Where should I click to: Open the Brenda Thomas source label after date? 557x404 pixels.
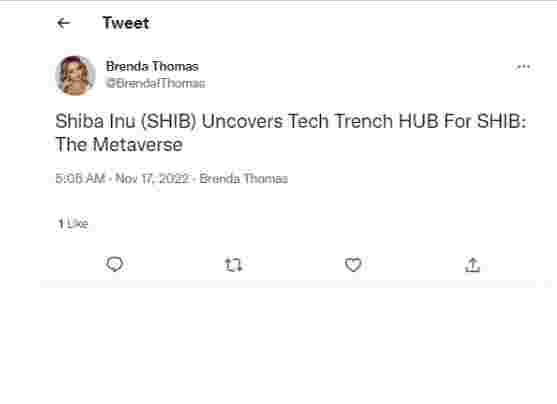(x=244, y=178)
